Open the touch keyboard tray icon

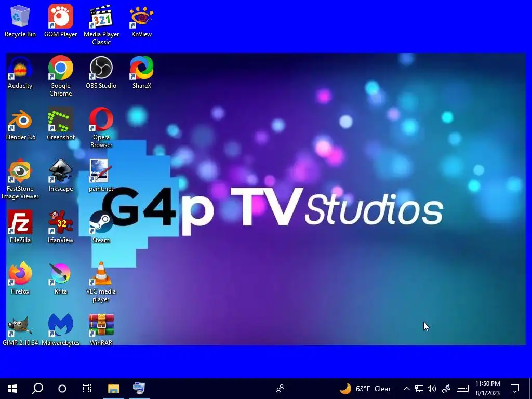click(x=462, y=389)
